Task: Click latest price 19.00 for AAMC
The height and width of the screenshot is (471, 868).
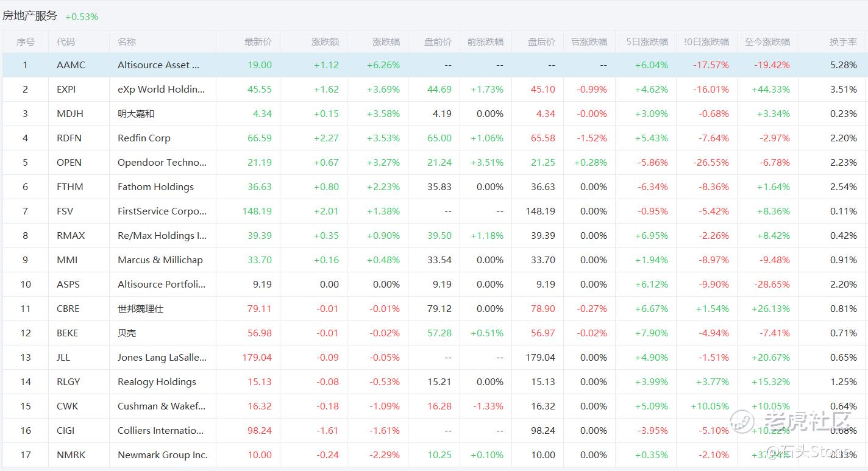Action: [x=260, y=65]
